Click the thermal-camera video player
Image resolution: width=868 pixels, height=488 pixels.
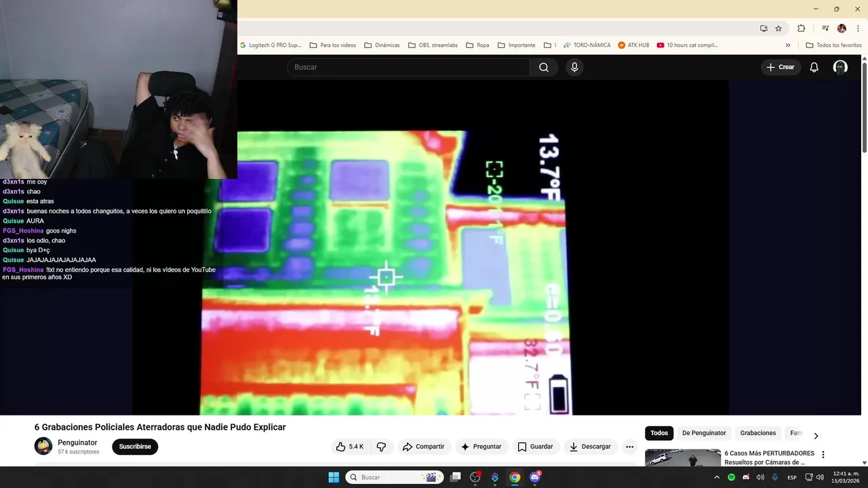point(431,247)
